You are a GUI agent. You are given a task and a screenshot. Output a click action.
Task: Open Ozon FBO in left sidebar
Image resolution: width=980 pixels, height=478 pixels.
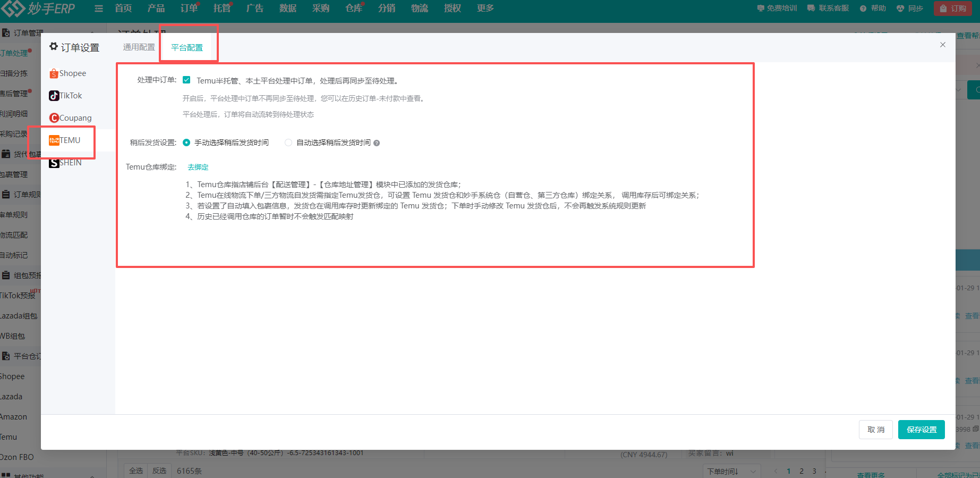(x=17, y=457)
